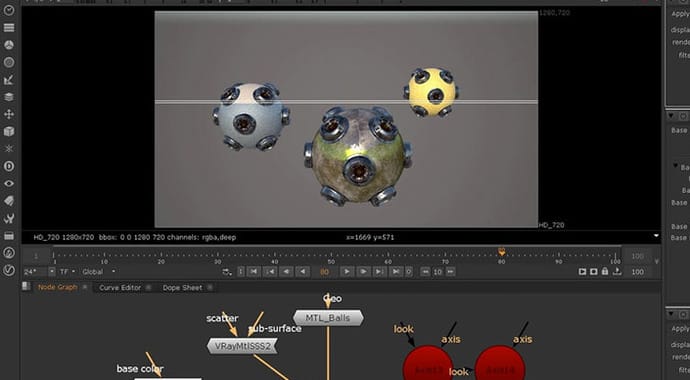This screenshot has width=690, height=380.
Task: Click the mossy green ball in the viewer
Action: click(x=358, y=157)
